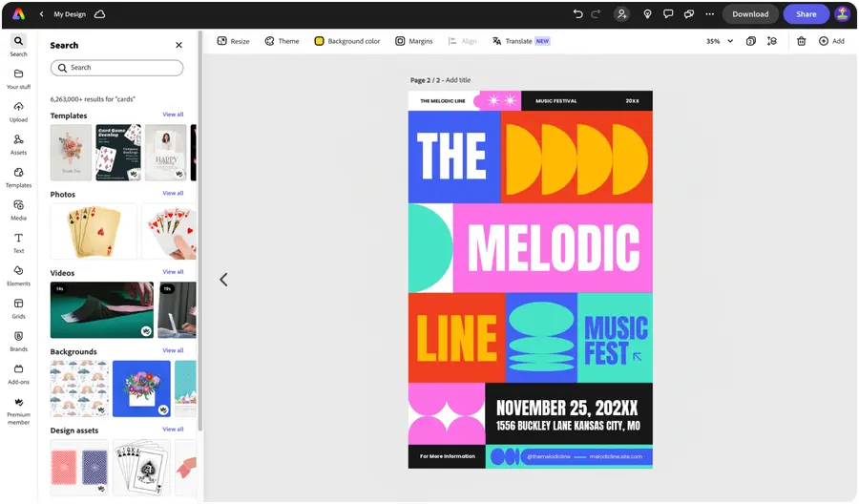Click the Download button
859x504 pixels.
(x=750, y=14)
